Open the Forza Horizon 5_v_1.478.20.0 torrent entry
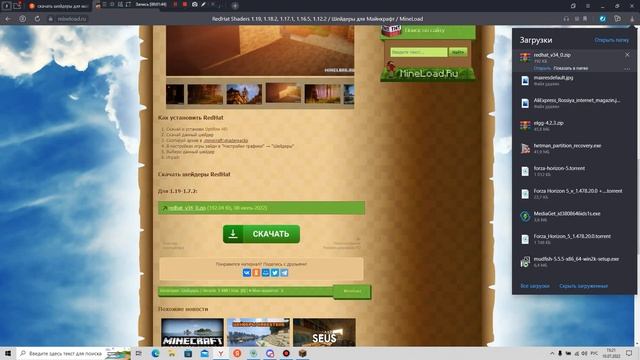The width and height of the screenshot is (640, 360). click(x=574, y=193)
